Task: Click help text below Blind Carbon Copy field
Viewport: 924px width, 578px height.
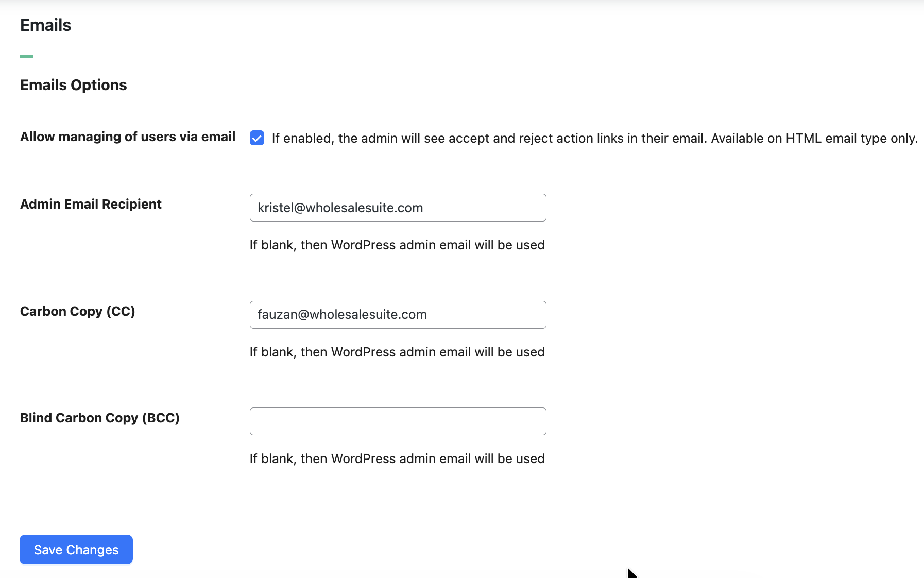Action: [397, 458]
